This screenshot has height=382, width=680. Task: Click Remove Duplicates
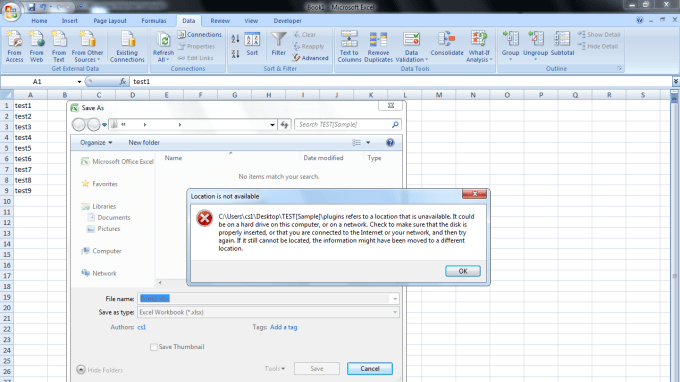378,46
